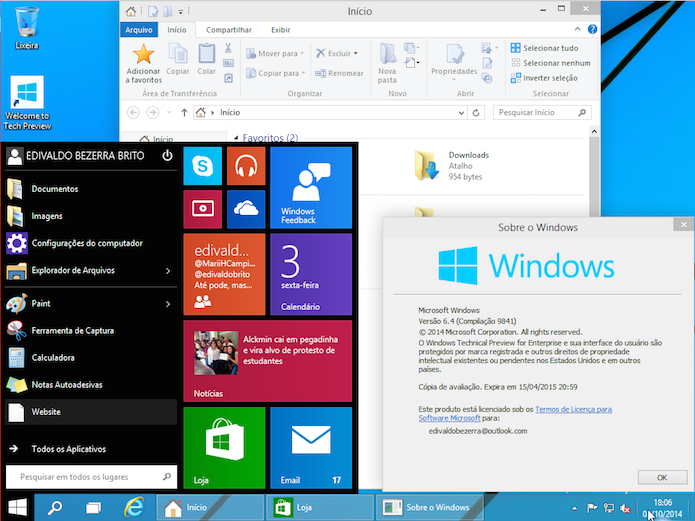Switch to the Início taskbar window
Image resolution: width=695 pixels, height=521 pixels.
tap(211, 507)
